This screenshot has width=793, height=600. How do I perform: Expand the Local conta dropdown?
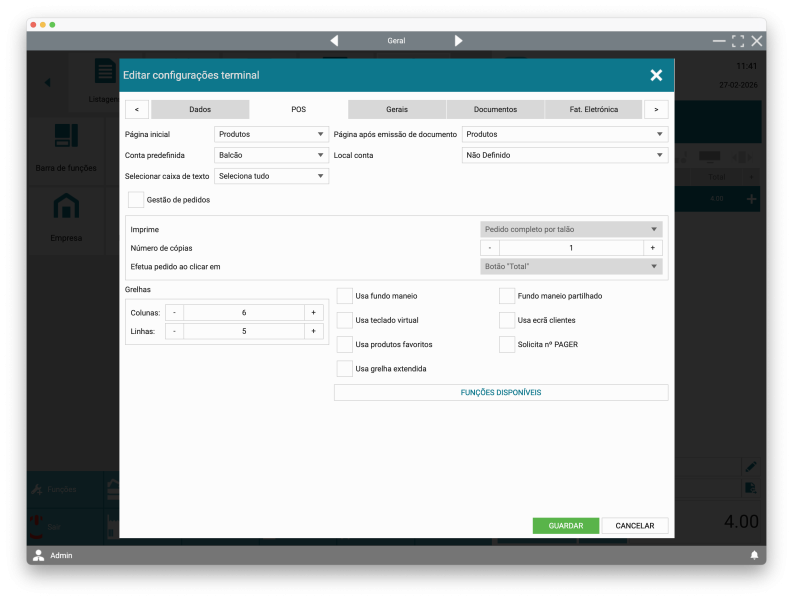click(564, 156)
